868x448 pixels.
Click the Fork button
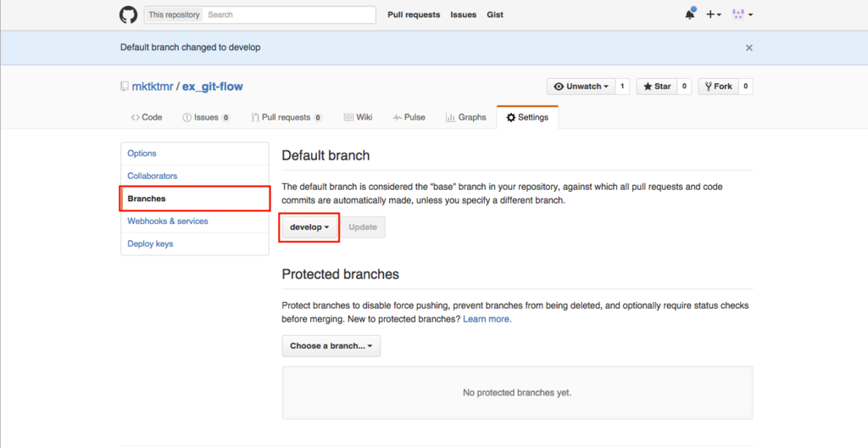coord(719,87)
